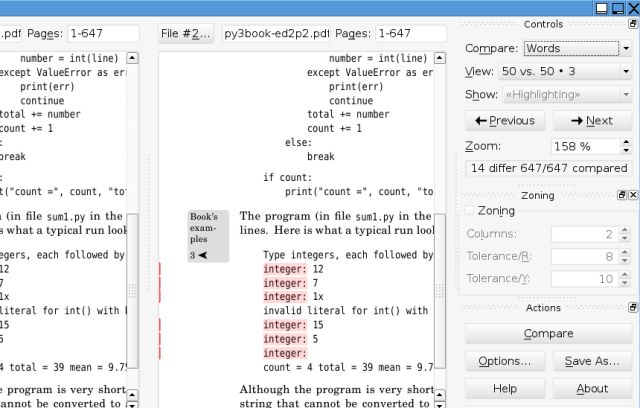Minimize the application window

tap(602, 8)
